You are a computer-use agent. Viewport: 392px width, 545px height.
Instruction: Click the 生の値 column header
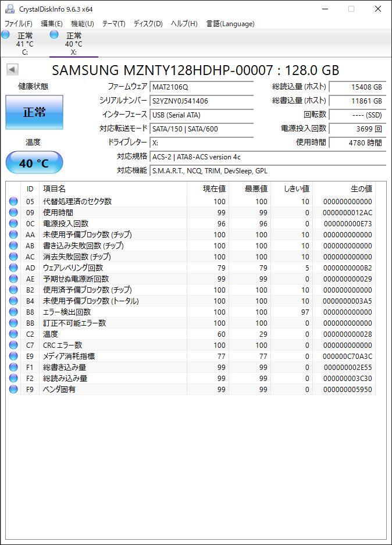click(x=344, y=188)
